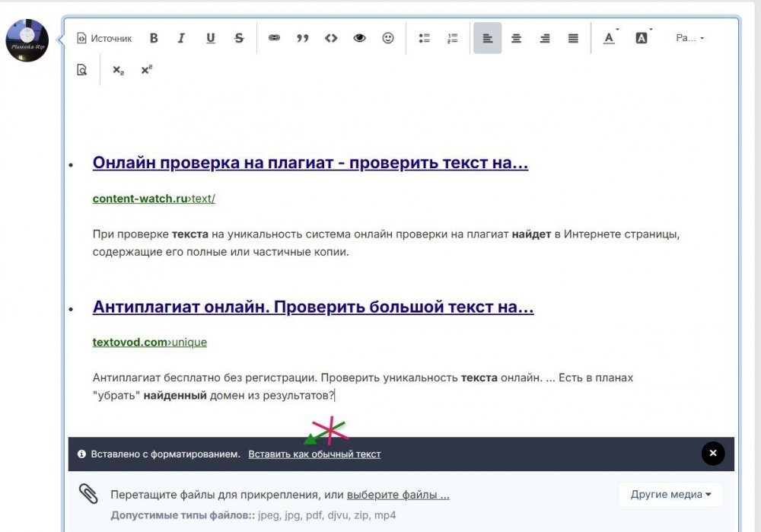
Task: Toggle the numbered list
Action: (452, 38)
